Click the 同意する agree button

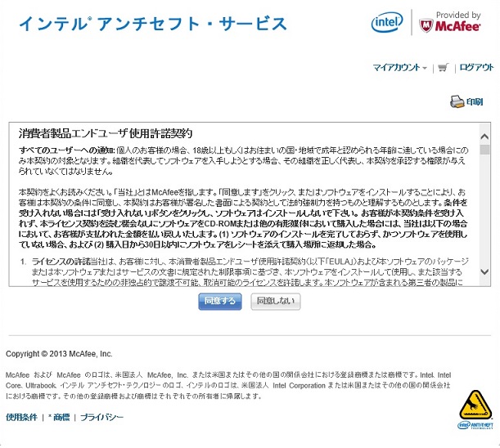[x=219, y=301]
